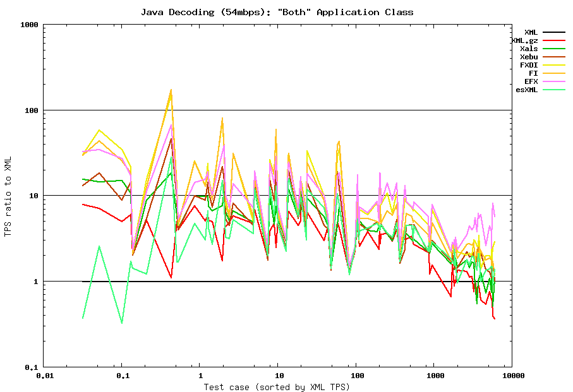
Task: Select the Xebu legend label
Action: coord(529,57)
